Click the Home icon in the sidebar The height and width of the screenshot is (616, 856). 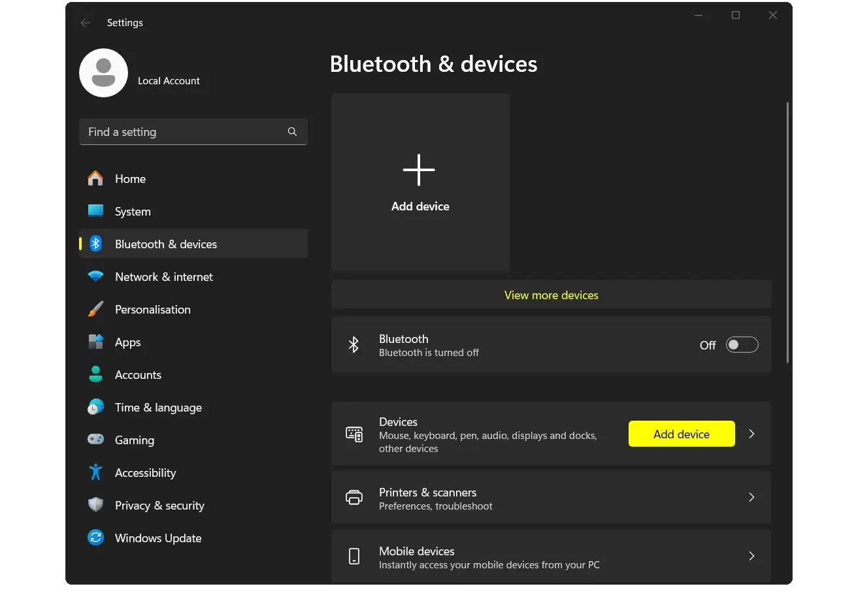coord(95,178)
